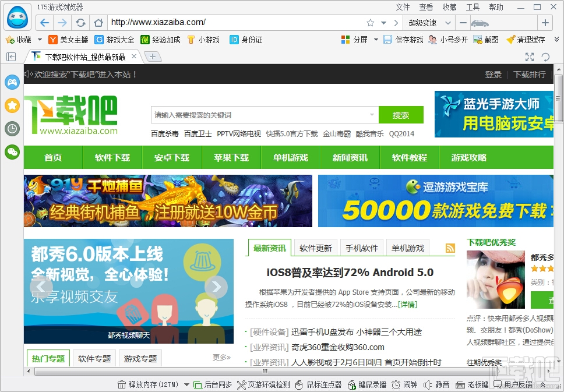Image resolution: width=564 pixels, height=392 pixels.
Task: Show previous slide with carousel left arrow
Action: tap(41, 287)
